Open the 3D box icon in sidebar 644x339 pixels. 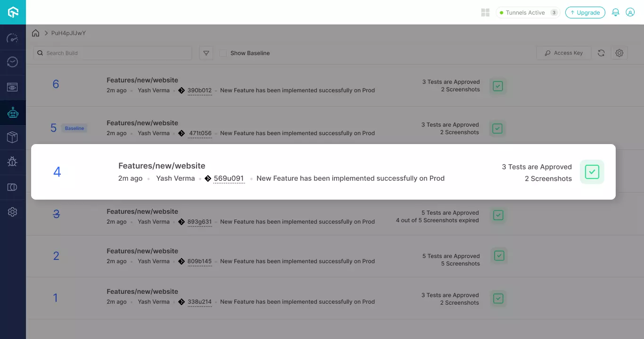[x=13, y=137]
